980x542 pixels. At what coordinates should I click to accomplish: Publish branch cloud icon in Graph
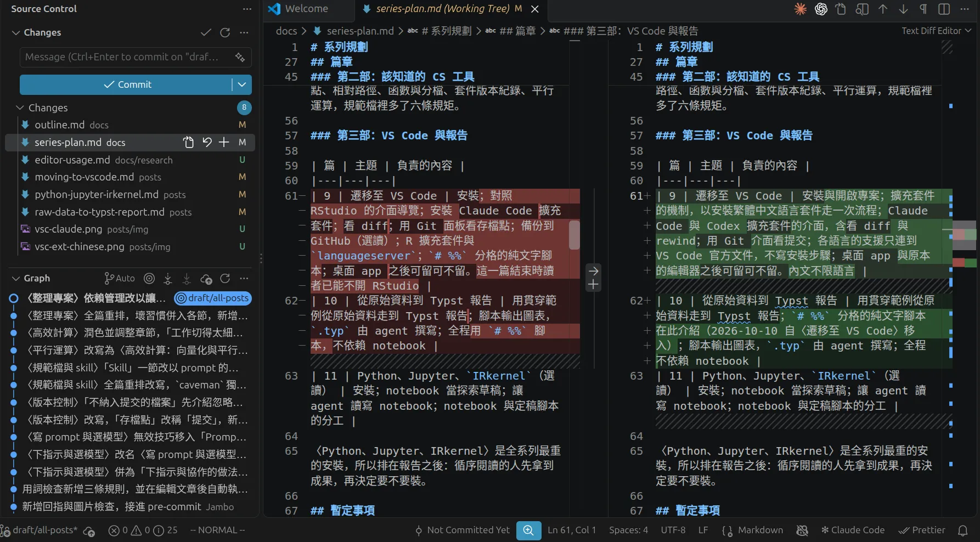click(206, 279)
